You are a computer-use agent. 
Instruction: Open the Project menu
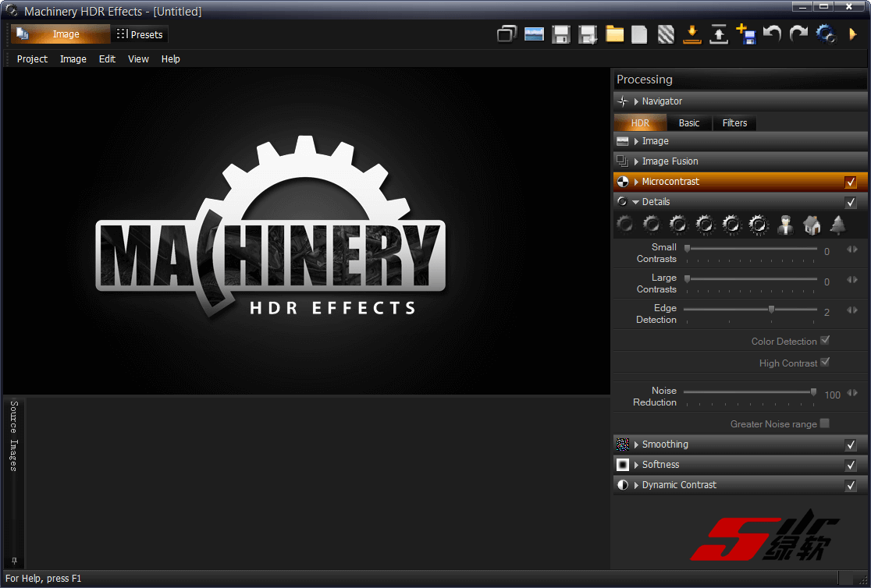[x=32, y=59]
